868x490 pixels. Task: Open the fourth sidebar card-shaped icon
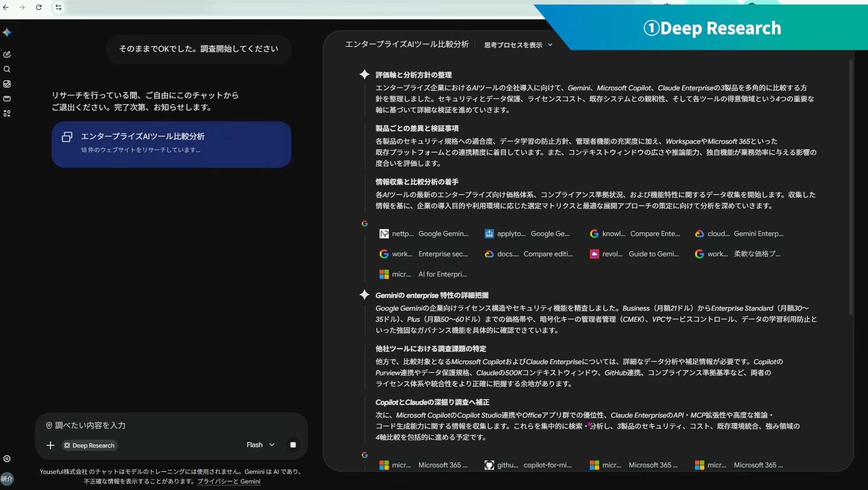pos(7,99)
